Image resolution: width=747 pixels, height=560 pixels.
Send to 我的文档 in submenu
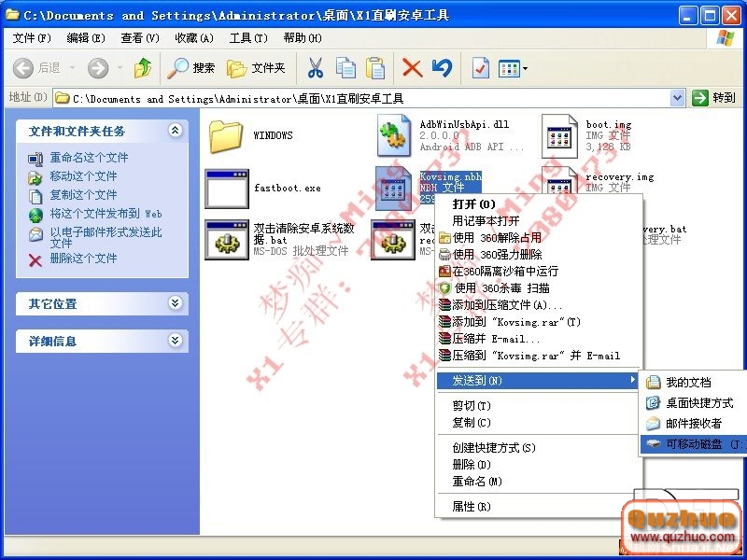click(694, 382)
